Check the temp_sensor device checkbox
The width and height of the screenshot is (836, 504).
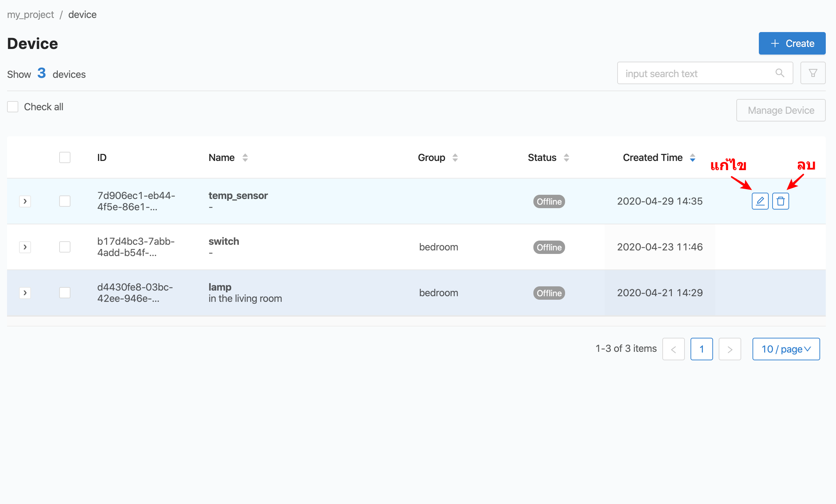[64, 201]
